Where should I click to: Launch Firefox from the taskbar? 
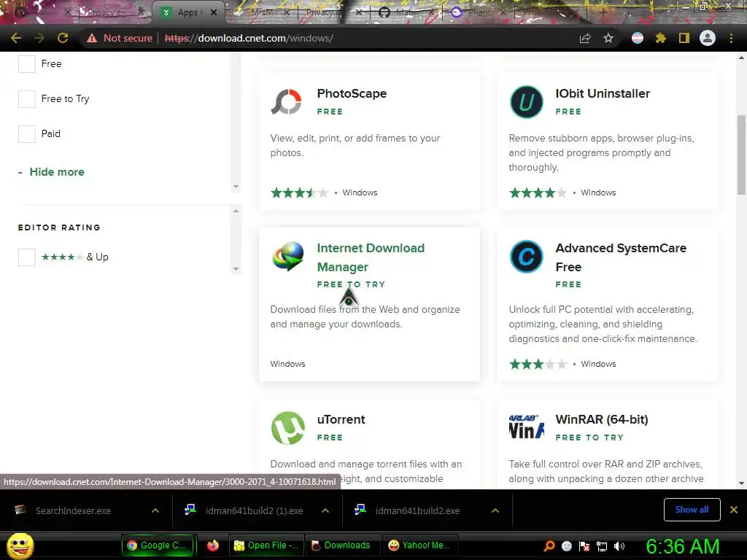(x=212, y=545)
